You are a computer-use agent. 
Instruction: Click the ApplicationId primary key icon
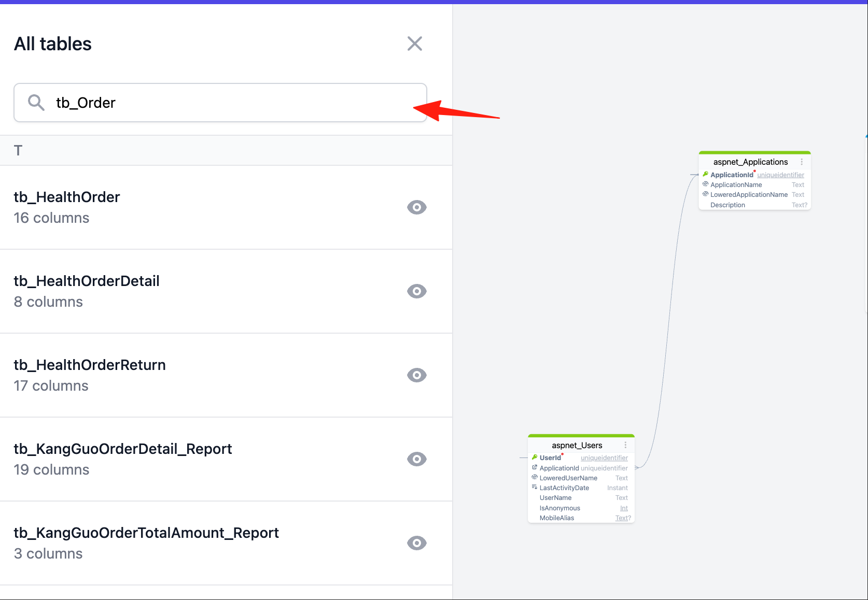[705, 174]
